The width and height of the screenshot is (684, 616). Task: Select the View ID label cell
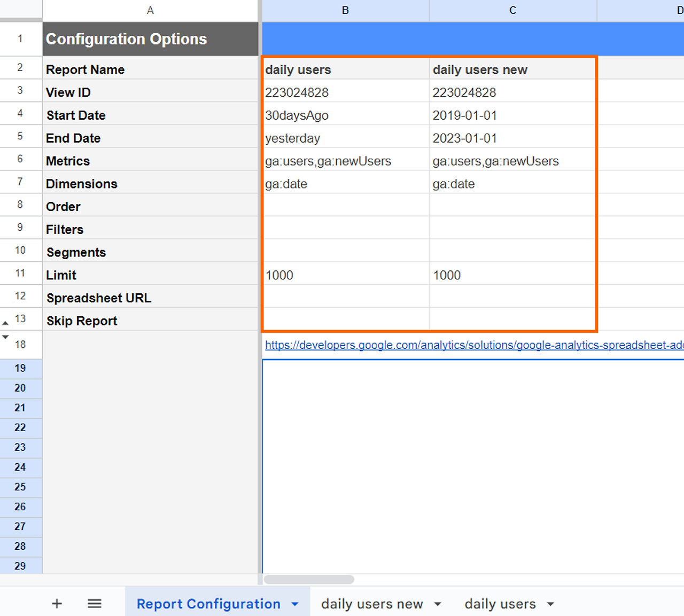150,91
